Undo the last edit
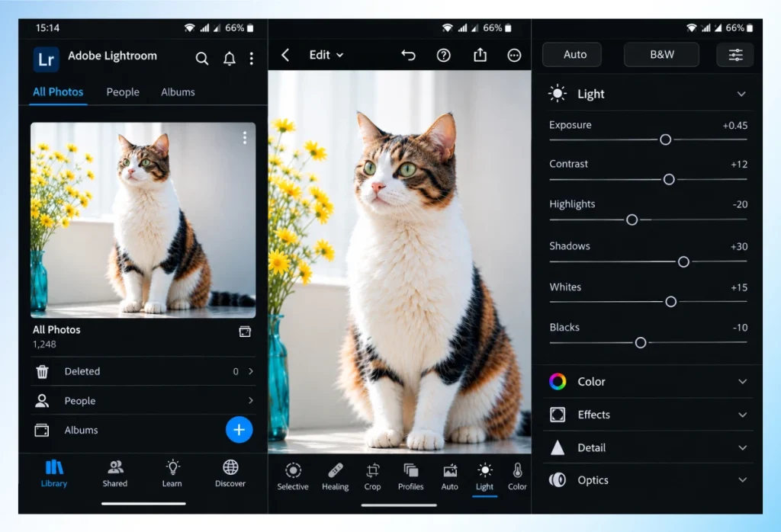This screenshot has height=532, width=781. [x=409, y=55]
